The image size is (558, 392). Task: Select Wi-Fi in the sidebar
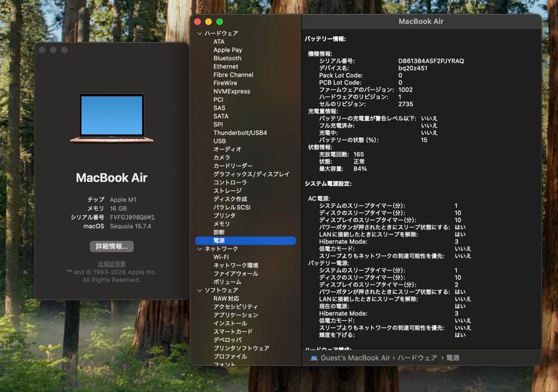221,257
